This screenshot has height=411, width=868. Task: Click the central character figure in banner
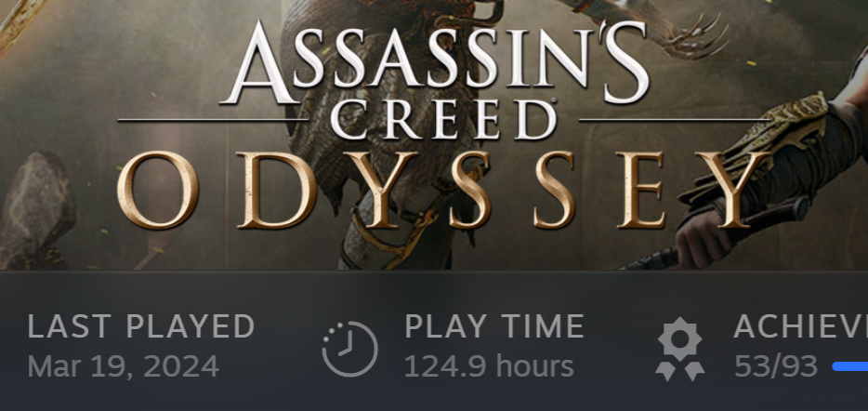(388, 135)
